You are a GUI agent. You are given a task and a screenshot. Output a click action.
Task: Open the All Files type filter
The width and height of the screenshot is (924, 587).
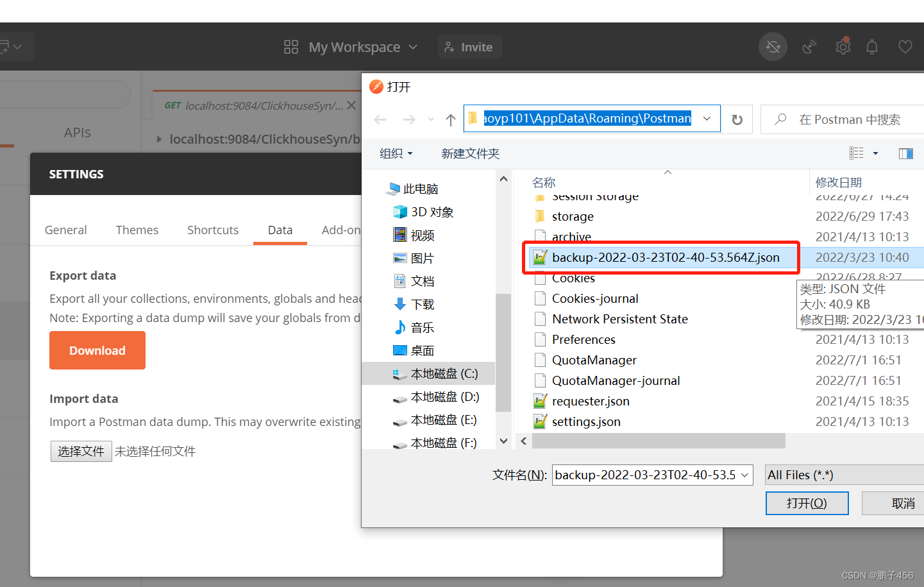(x=845, y=475)
